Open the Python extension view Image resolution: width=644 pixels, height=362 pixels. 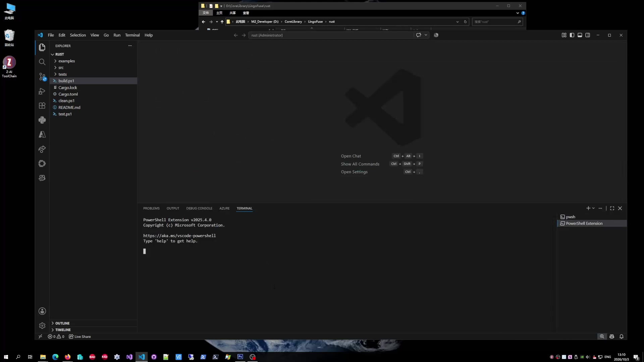tap(42, 120)
